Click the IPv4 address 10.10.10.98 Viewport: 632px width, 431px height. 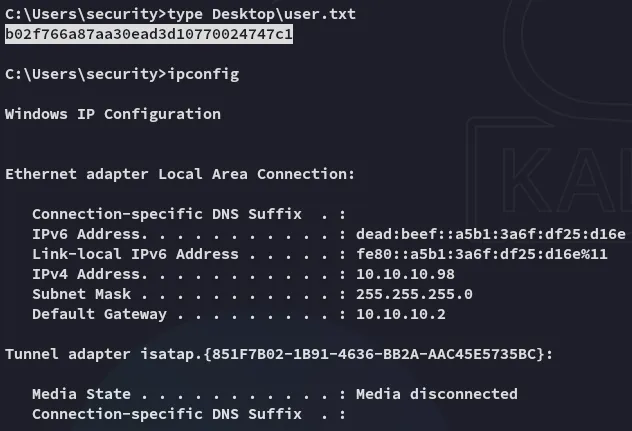pos(404,274)
